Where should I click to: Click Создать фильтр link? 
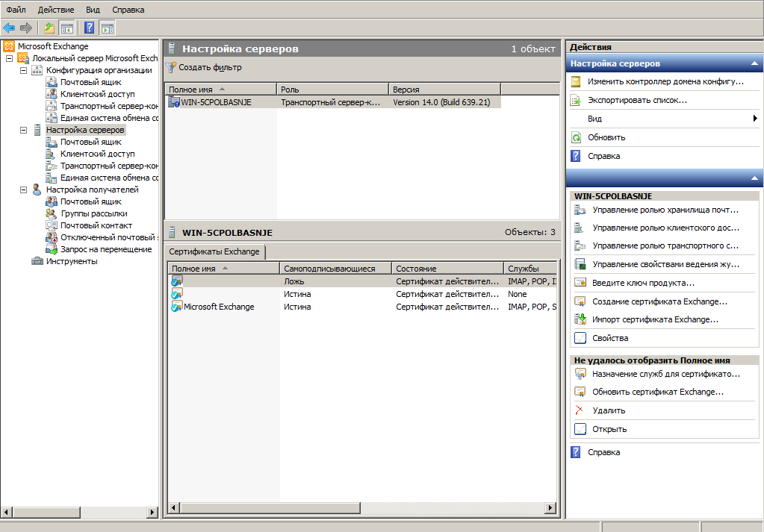click(x=210, y=67)
